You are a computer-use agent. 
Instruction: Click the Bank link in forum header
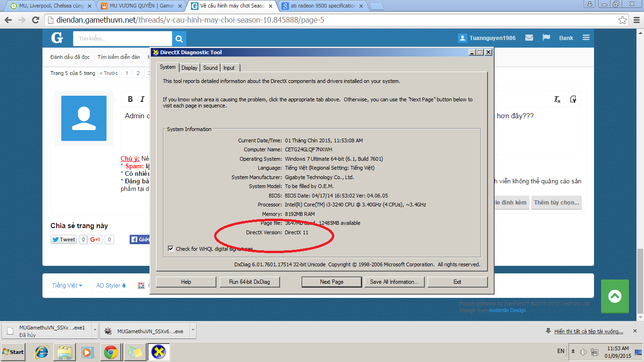click(566, 38)
